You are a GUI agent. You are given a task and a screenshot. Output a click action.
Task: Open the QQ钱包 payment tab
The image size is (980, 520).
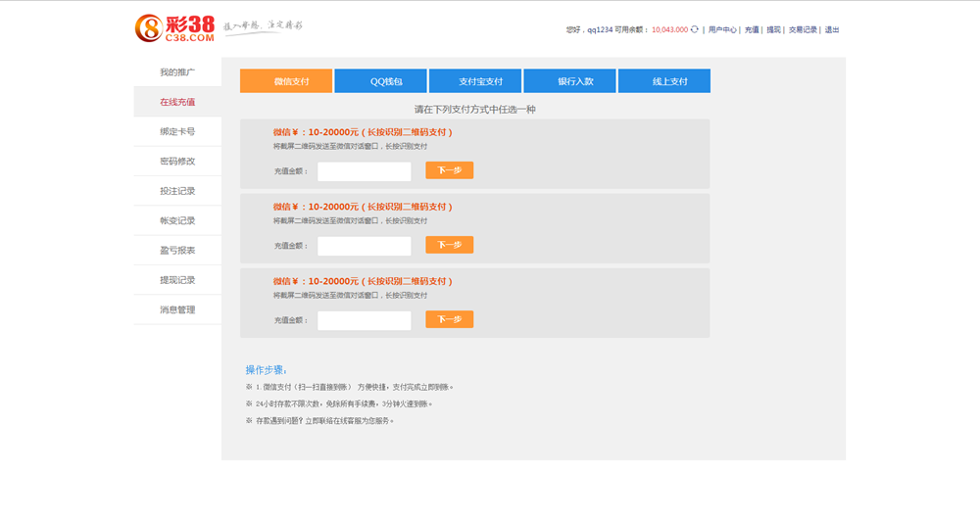pyautogui.click(x=380, y=81)
